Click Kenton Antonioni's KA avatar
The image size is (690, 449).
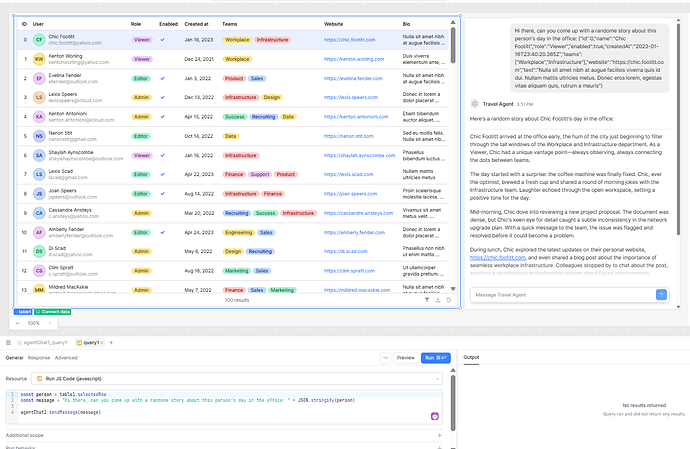(x=39, y=117)
